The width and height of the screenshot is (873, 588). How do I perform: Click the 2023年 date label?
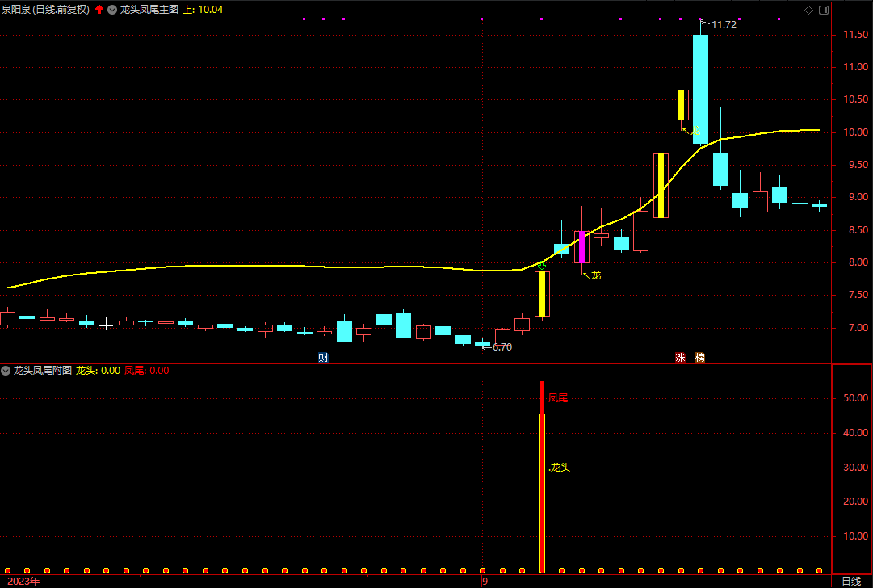(x=23, y=582)
